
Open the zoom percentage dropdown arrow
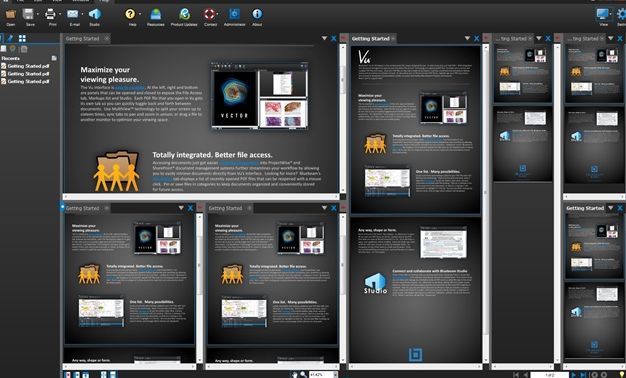335,375
